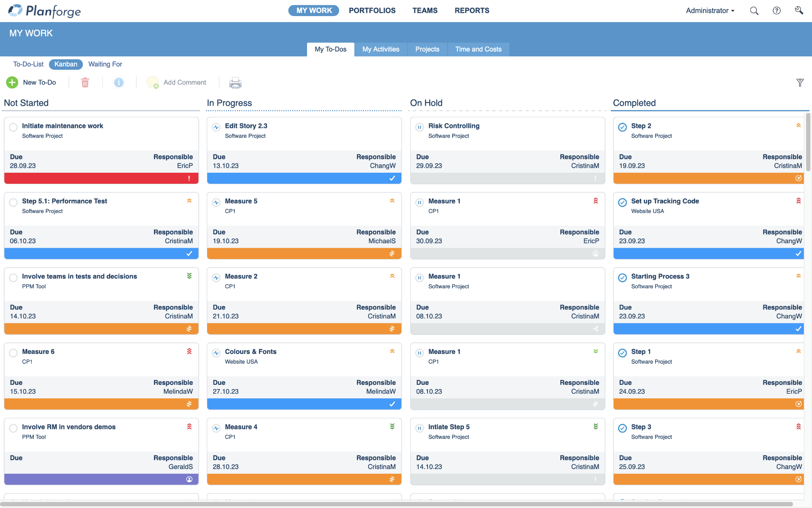Click the print icon in toolbar
Screen dimensions: 812x508
[x=235, y=83]
